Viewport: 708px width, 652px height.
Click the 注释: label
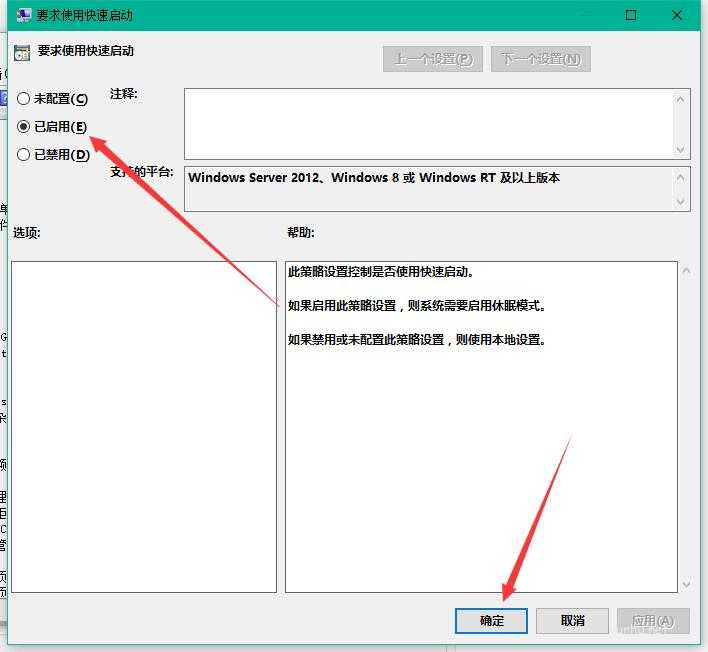[x=124, y=94]
